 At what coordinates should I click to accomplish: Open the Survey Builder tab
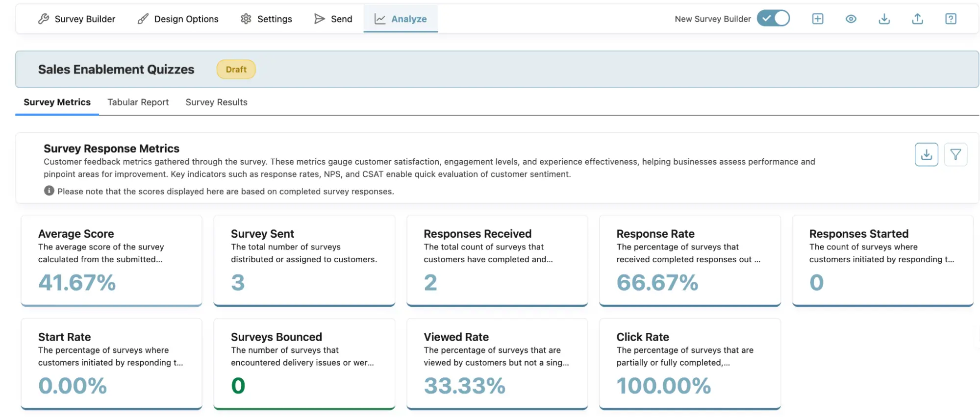(77, 19)
